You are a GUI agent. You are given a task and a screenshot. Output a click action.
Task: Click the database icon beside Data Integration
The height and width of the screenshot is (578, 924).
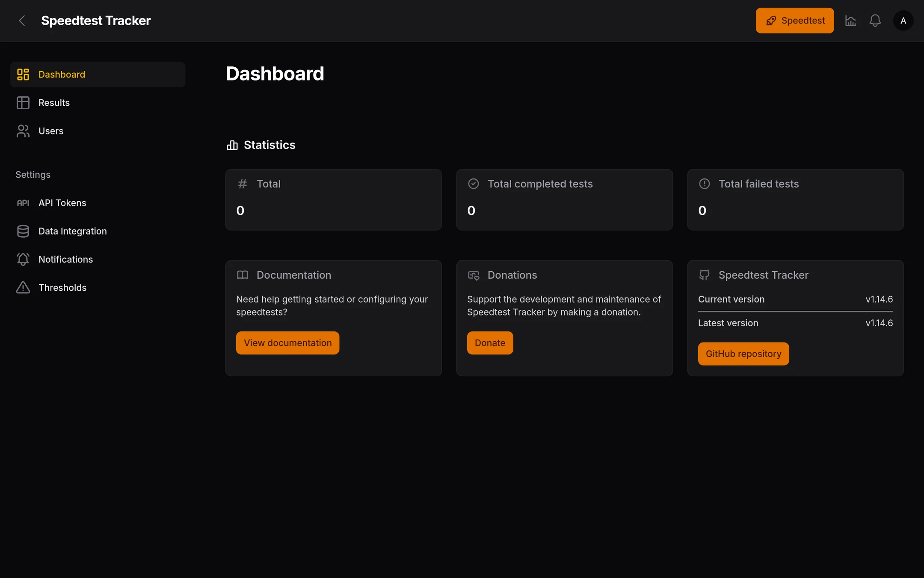[23, 231]
